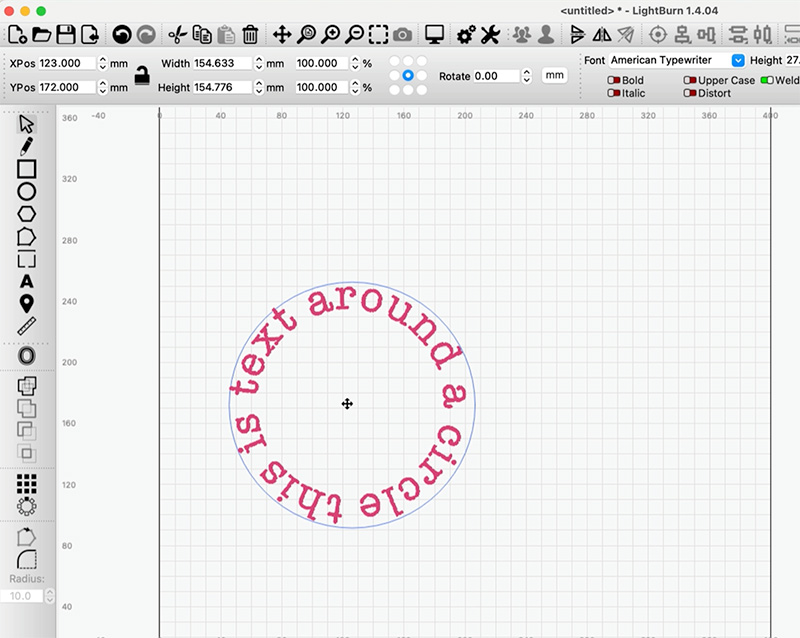Click the Position Laser marker tool

click(27, 304)
